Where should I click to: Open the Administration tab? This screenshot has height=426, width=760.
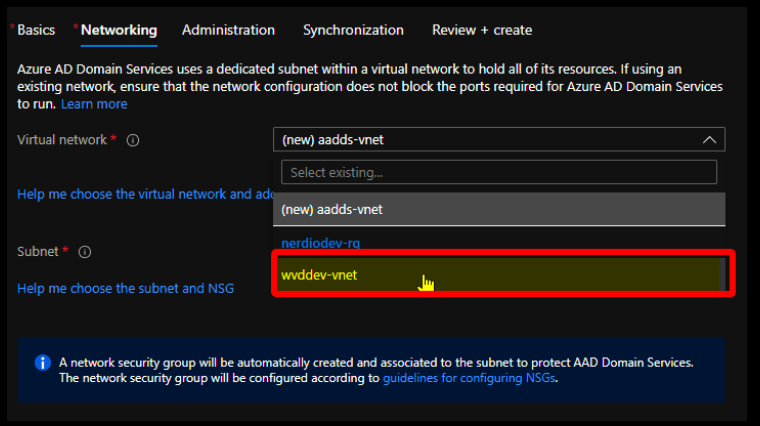228,30
